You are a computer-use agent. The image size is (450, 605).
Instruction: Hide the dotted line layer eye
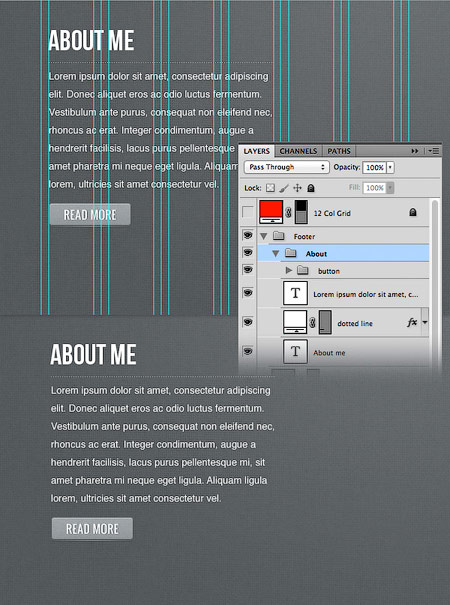[248, 322]
